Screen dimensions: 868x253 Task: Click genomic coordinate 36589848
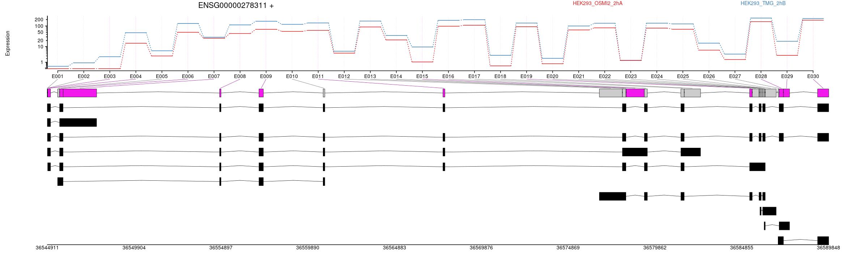pyautogui.click(x=828, y=248)
